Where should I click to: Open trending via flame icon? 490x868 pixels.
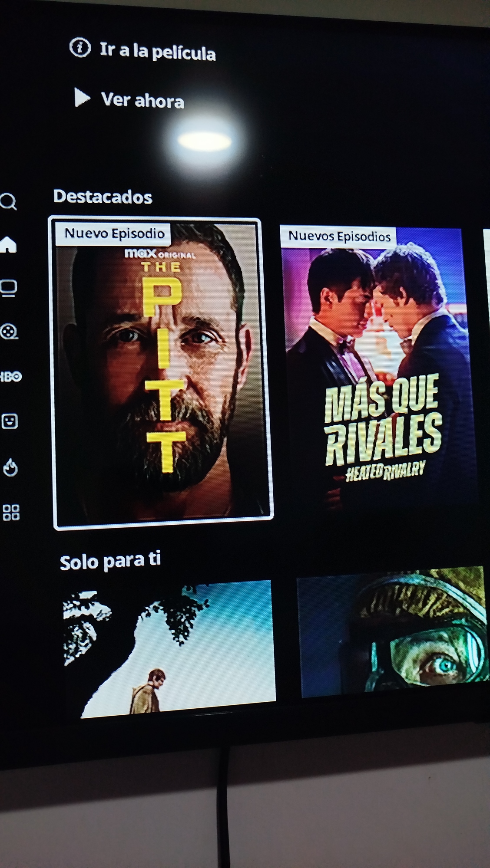click(10, 467)
